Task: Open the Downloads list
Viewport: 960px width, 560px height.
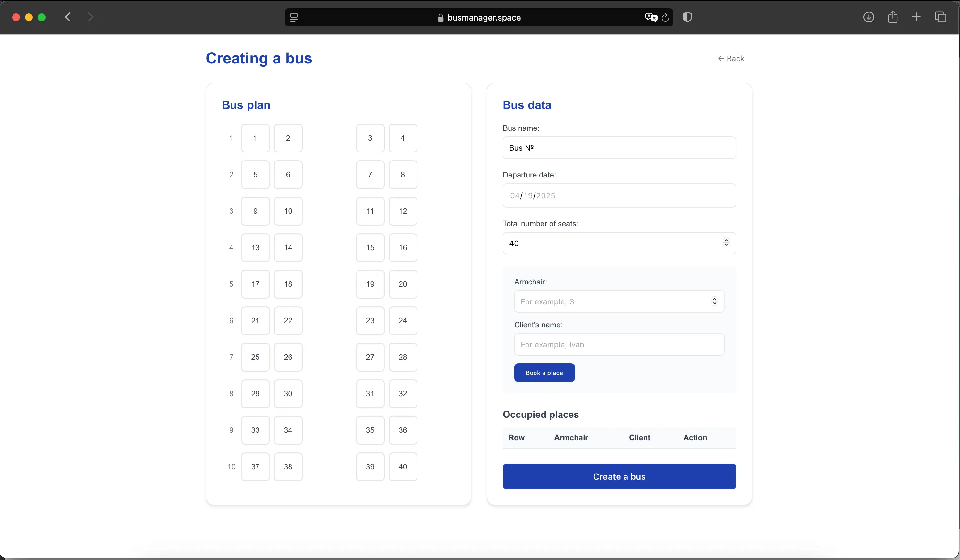Action: 869,17
